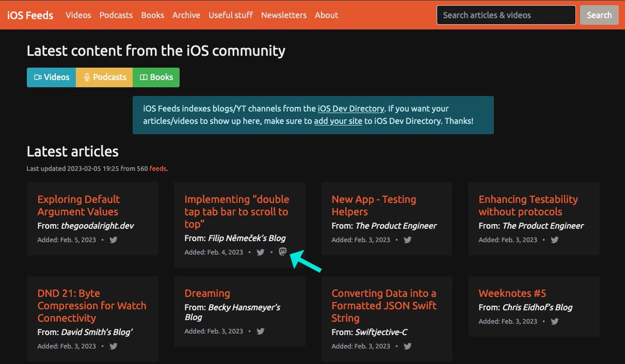Click Twitter icon on Weeknotes #5 card
The width and height of the screenshot is (625, 364).
[x=555, y=321]
